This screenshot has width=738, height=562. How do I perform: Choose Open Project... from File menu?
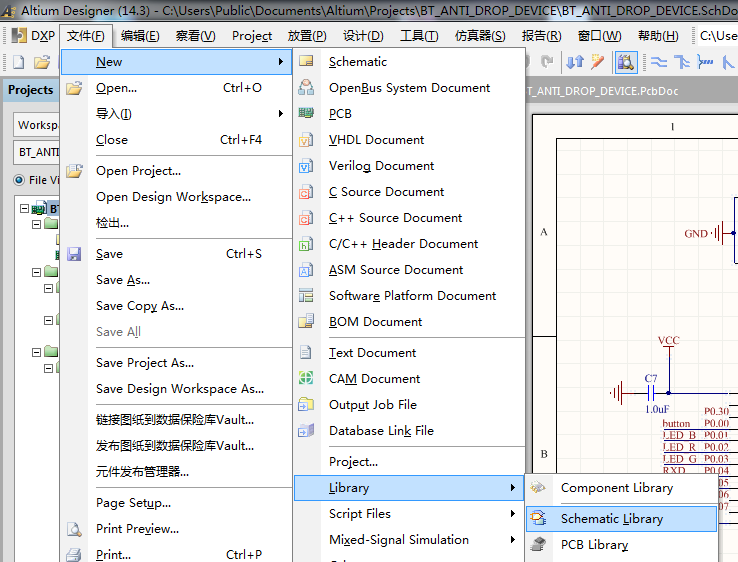(177, 171)
